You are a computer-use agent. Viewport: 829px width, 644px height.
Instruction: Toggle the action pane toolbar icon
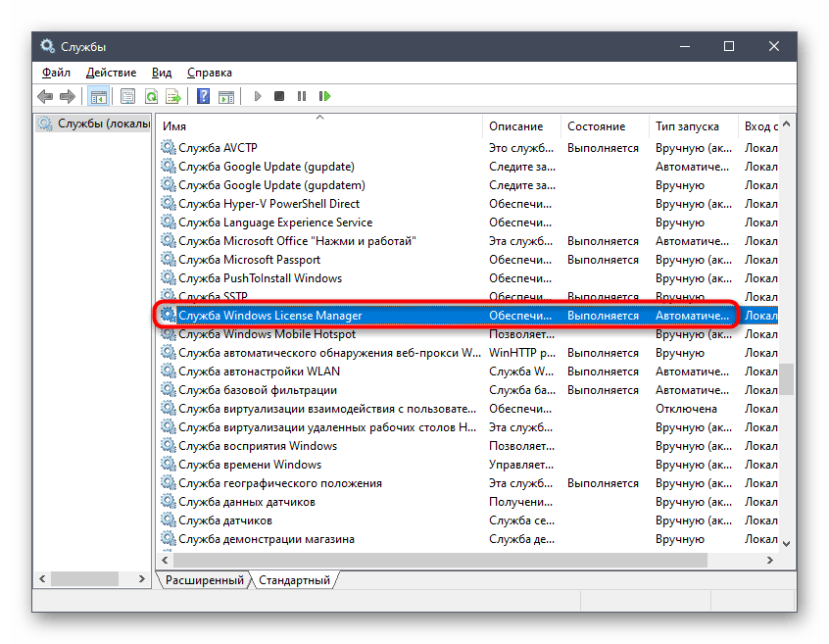click(x=226, y=96)
